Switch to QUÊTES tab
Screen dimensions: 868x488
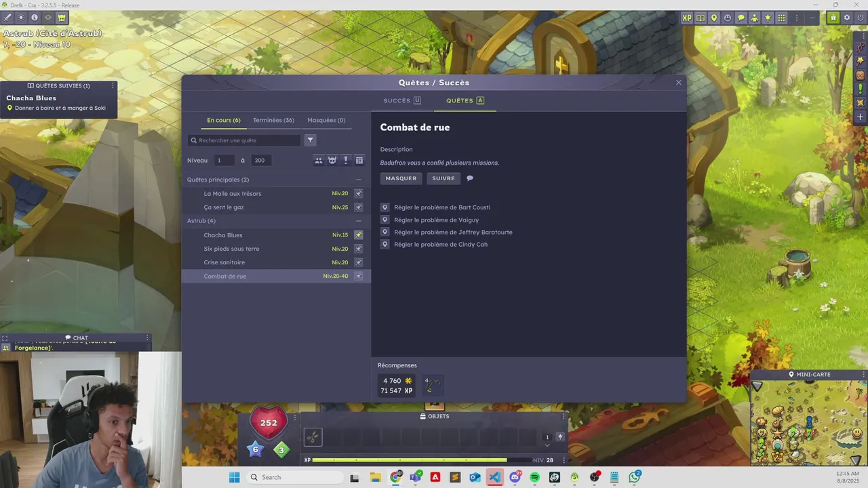point(465,100)
